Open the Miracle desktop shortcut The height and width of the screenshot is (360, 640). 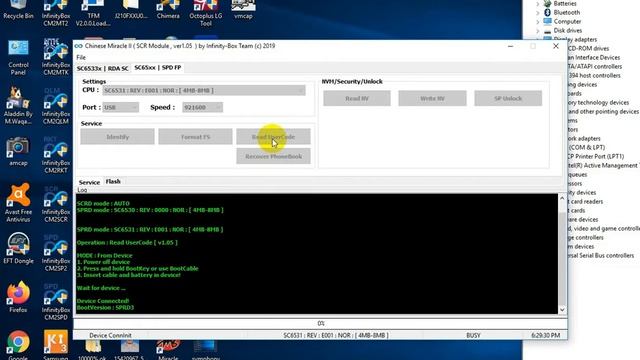click(168, 350)
